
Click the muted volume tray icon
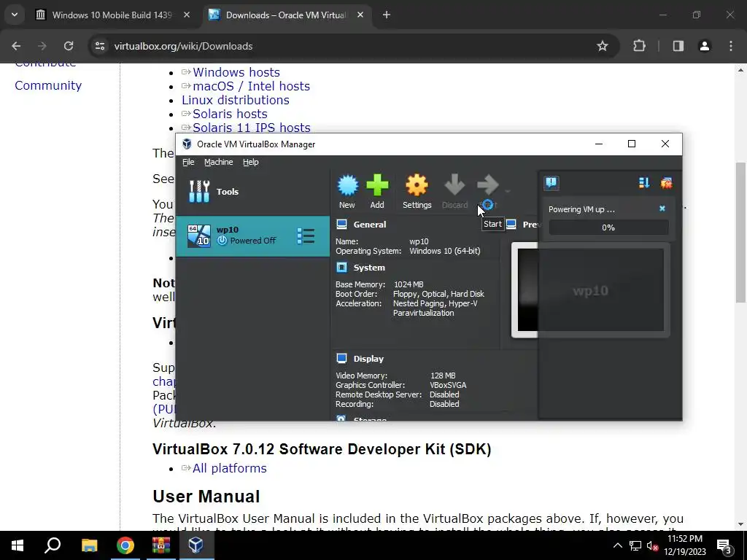pos(652,545)
